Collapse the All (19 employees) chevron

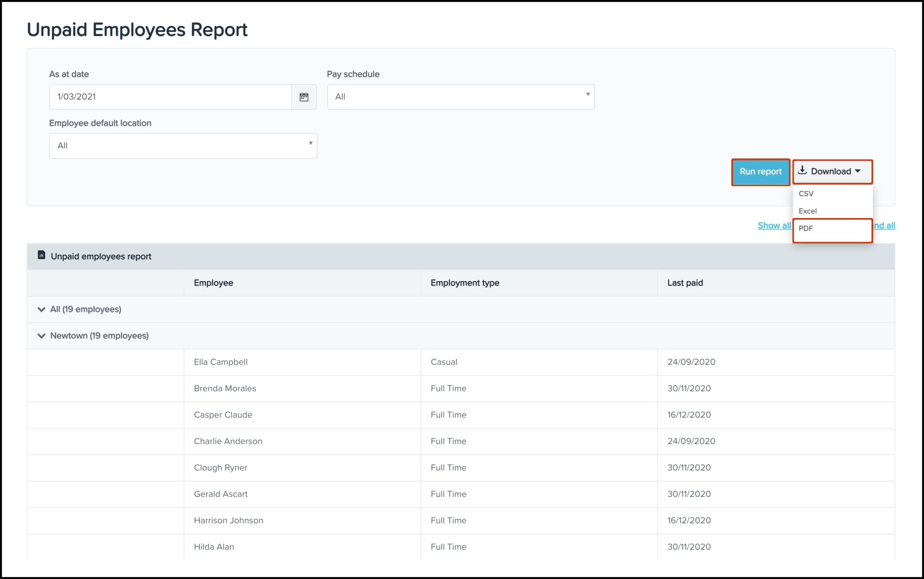pyautogui.click(x=41, y=309)
